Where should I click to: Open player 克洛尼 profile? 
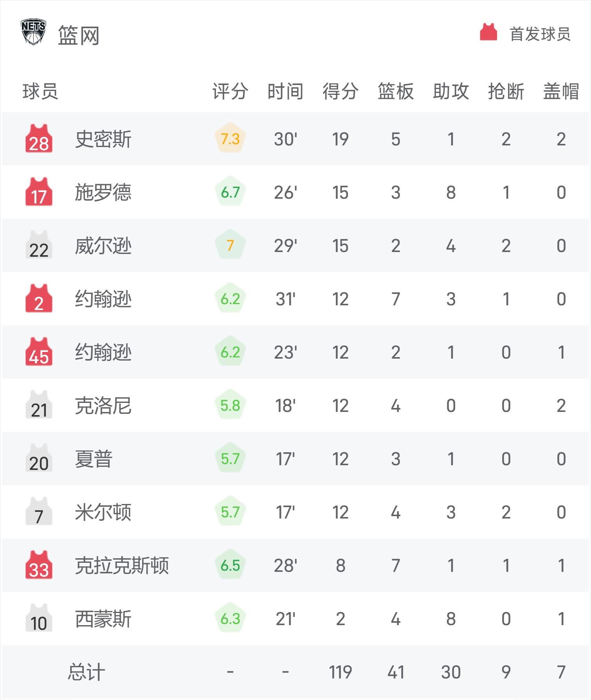coord(103,406)
